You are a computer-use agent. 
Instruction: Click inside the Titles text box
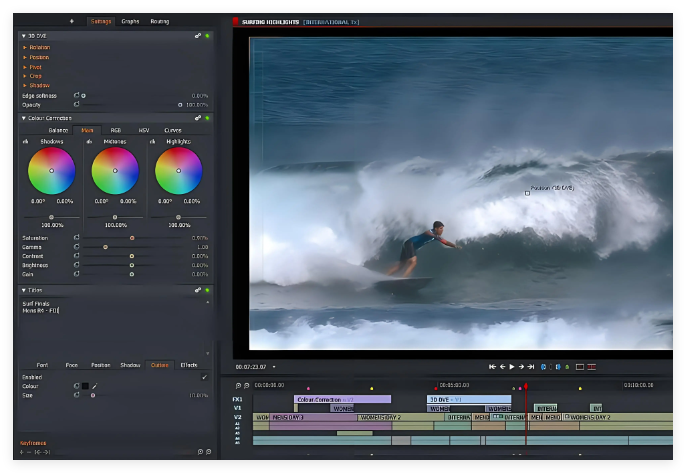(x=113, y=327)
